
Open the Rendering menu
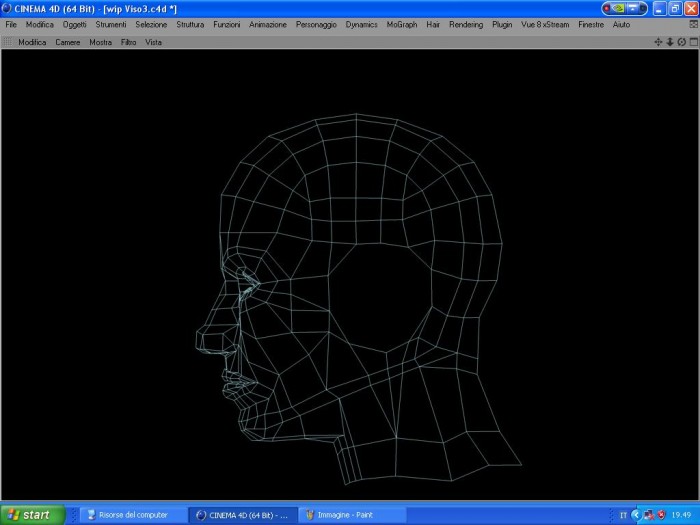click(x=466, y=25)
